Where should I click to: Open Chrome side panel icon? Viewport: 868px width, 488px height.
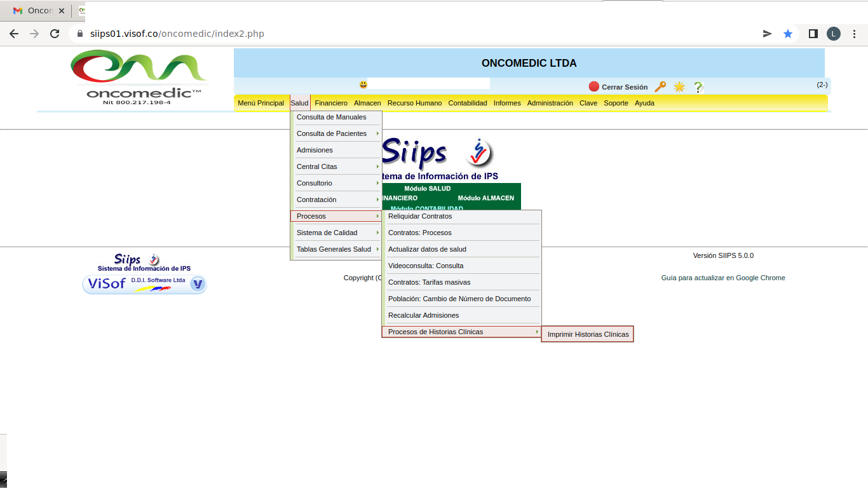click(813, 34)
